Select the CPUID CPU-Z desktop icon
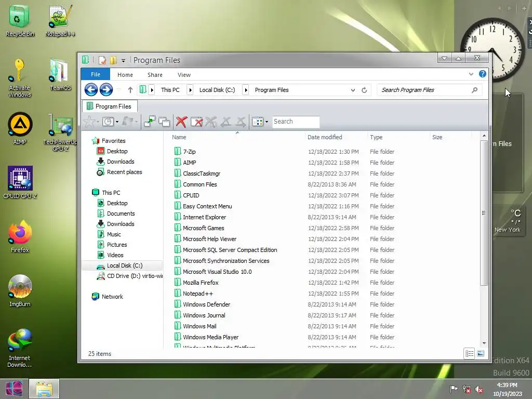Image resolution: width=532 pixels, height=399 pixels. (20, 182)
